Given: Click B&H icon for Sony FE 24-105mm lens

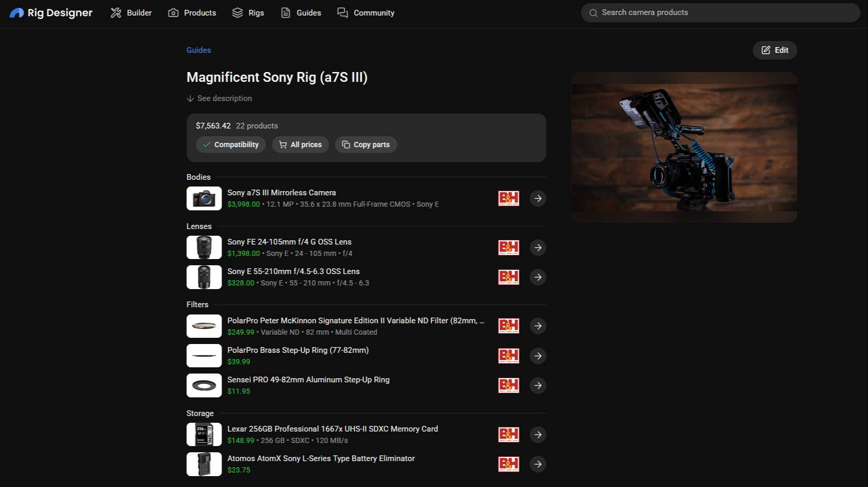Looking at the screenshot, I should (x=508, y=248).
